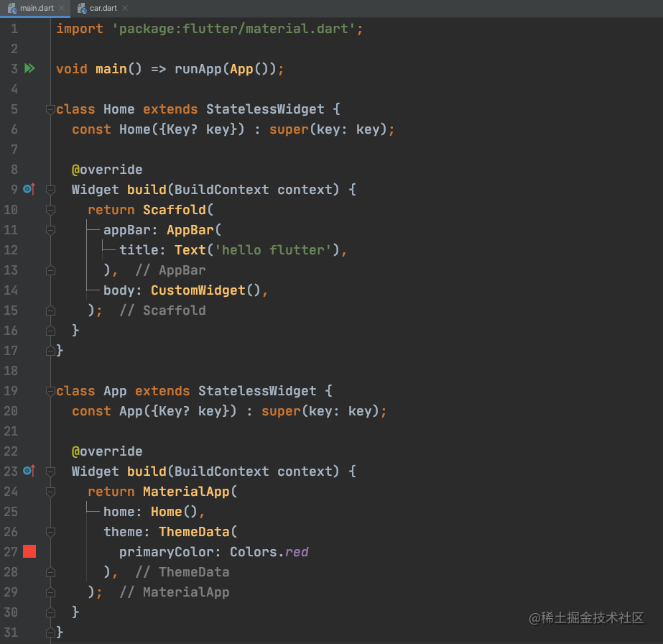Click Colors.red on line 27
The width and height of the screenshot is (663, 644).
tap(269, 552)
